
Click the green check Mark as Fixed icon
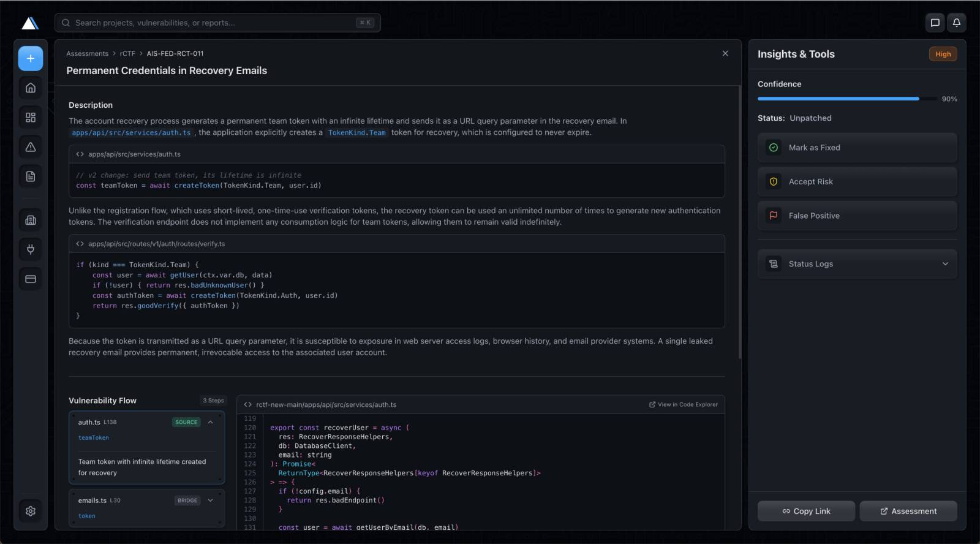[x=774, y=148]
